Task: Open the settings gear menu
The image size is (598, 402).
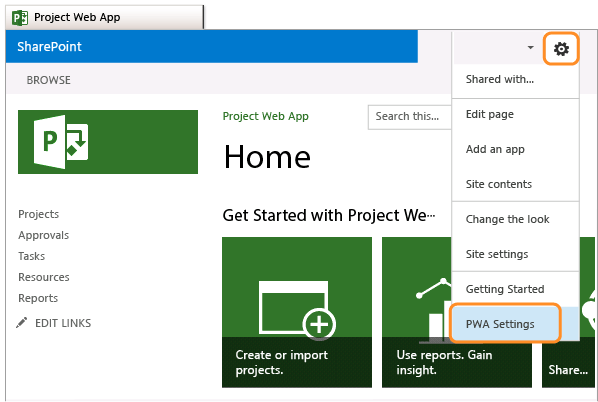Action: [561, 49]
